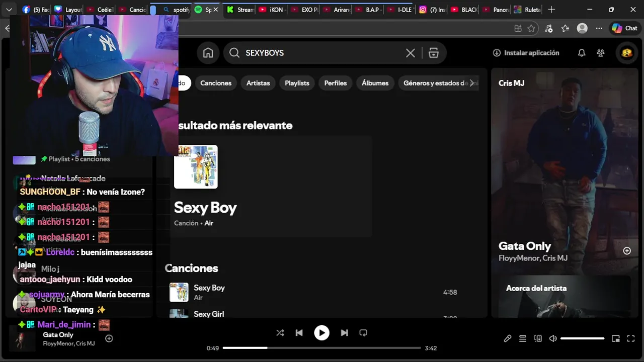Click the search box containing SEXYBOYS
Viewport: 644px width, 362px height.
coord(335,53)
